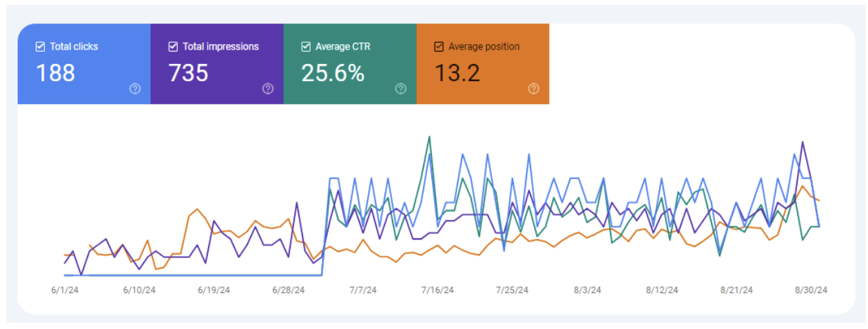Uncheck the Total clicks checkbox
Viewport: 868px width, 329px height.
40,47
